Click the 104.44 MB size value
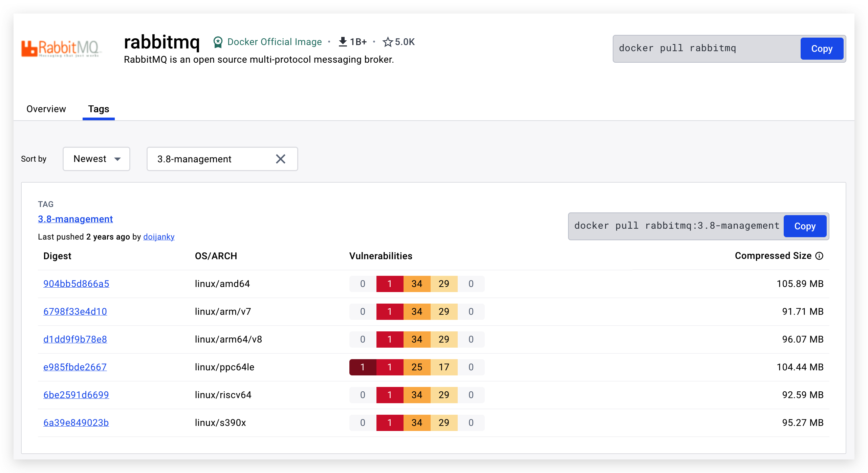868x473 pixels. point(800,367)
